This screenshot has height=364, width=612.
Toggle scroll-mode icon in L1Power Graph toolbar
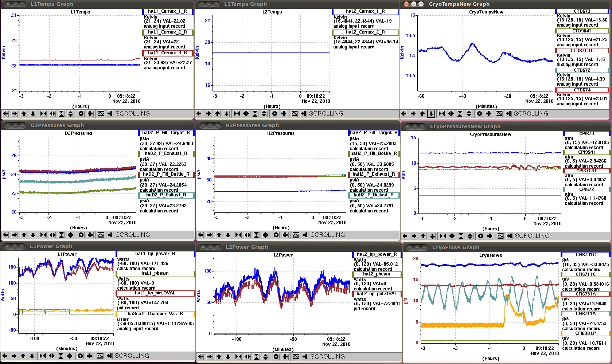pyautogui.click(x=109, y=356)
